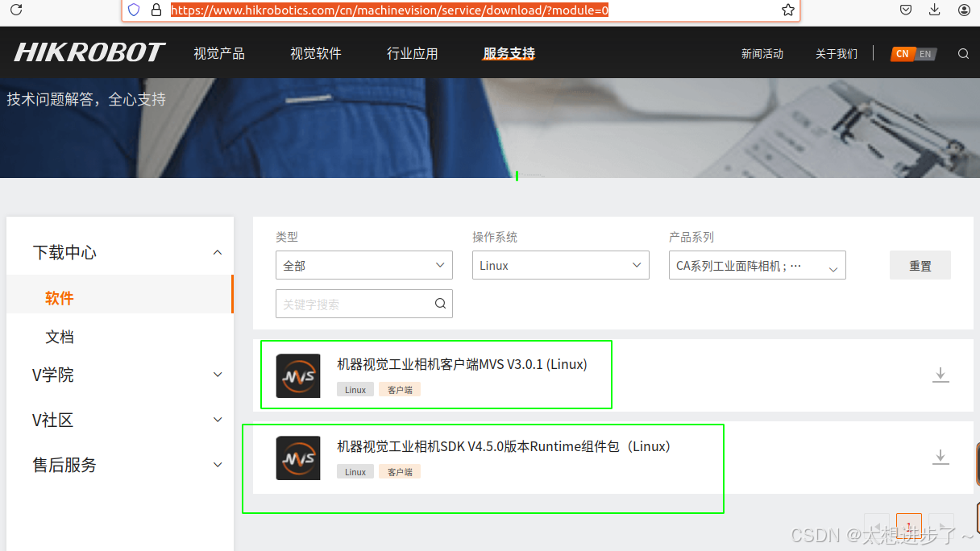
Task: Bookmark this page with the star icon
Action: 787,10
